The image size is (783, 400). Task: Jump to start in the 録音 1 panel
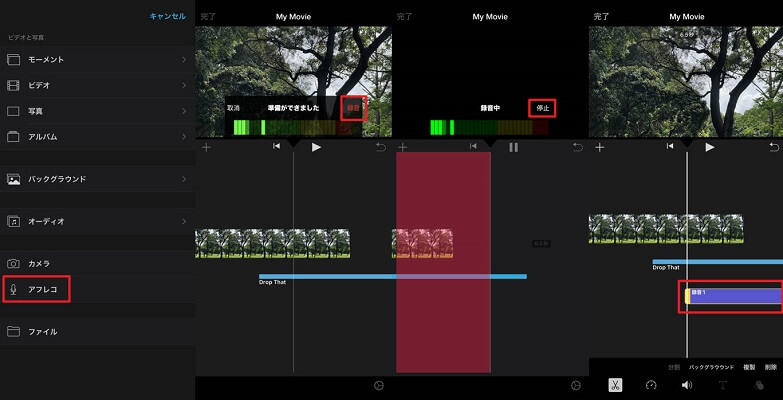click(670, 146)
